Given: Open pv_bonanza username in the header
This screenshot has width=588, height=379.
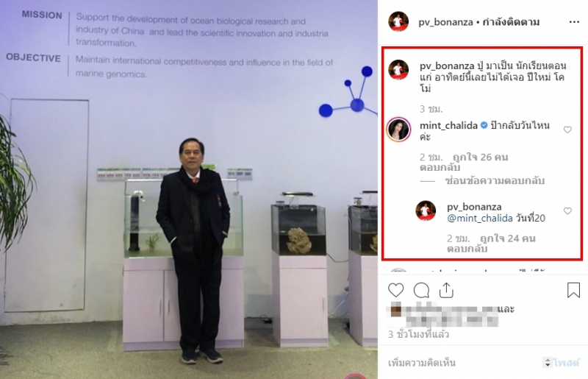Looking at the screenshot, I should coord(445,22).
